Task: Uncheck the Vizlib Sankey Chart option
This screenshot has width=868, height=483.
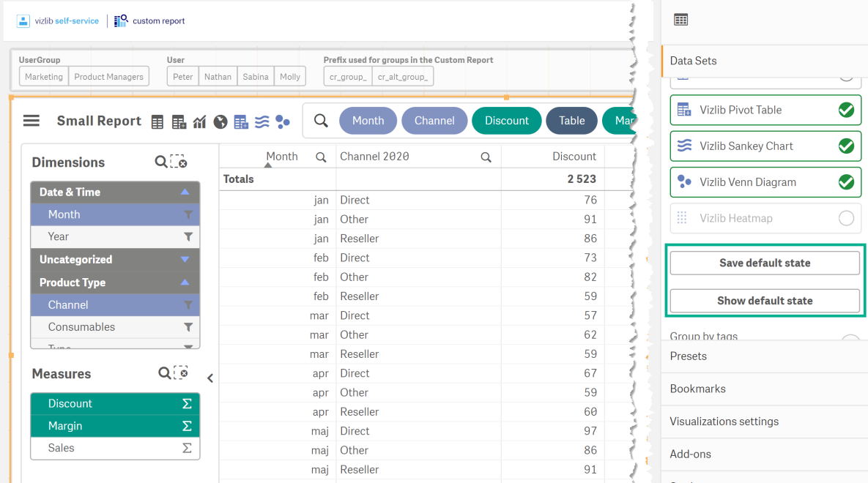Action: pyautogui.click(x=846, y=146)
